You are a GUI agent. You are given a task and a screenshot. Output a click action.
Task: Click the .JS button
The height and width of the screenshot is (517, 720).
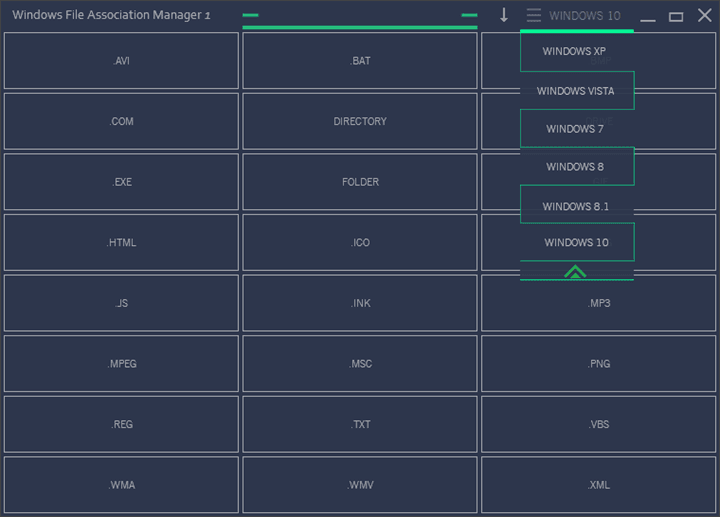click(x=121, y=303)
